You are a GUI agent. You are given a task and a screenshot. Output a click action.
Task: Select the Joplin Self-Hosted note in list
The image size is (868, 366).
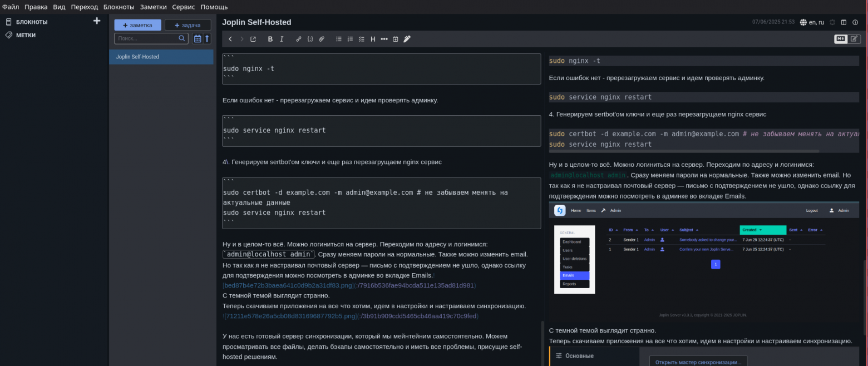click(x=161, y=57)
